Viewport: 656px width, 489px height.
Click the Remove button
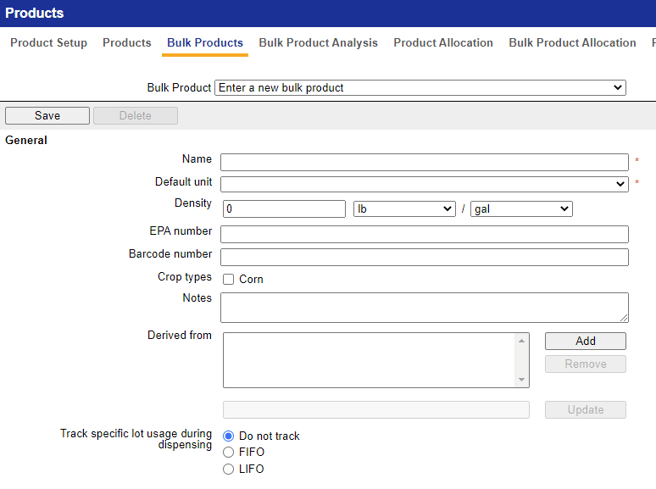(585, 364)
